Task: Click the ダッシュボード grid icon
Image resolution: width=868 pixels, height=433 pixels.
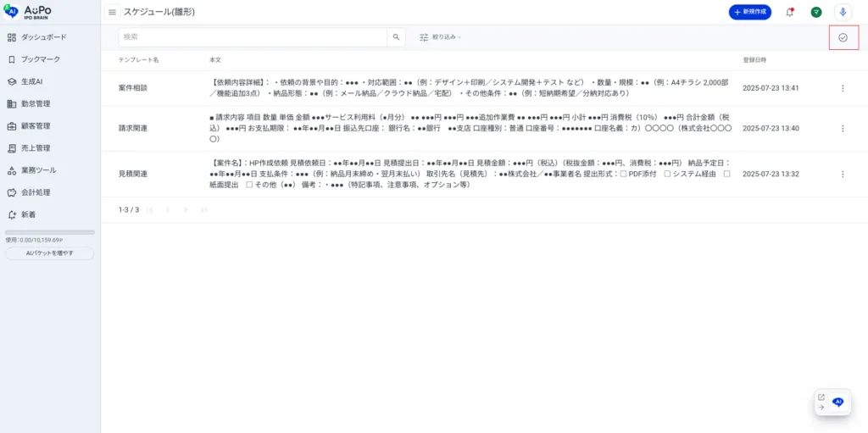Action: pyautogui.click(x=12, y=37)
